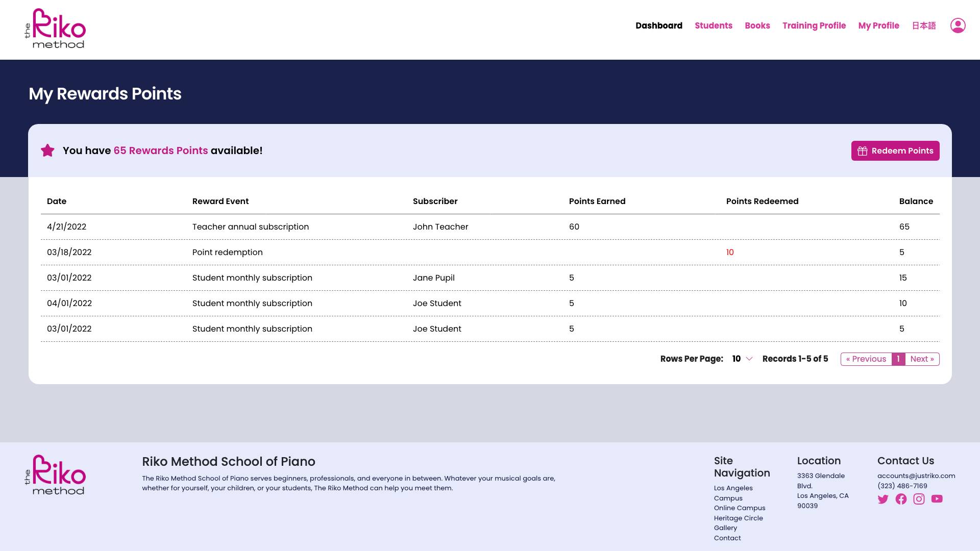The width and height of the screenshot is (980, 551).
Task: Go to the Previous page
Action: (866, 359)
